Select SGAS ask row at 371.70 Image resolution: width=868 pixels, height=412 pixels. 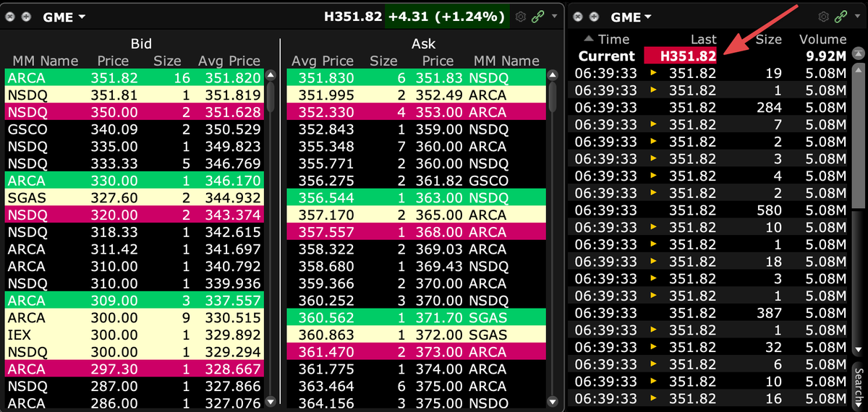[x=417, y=318]
